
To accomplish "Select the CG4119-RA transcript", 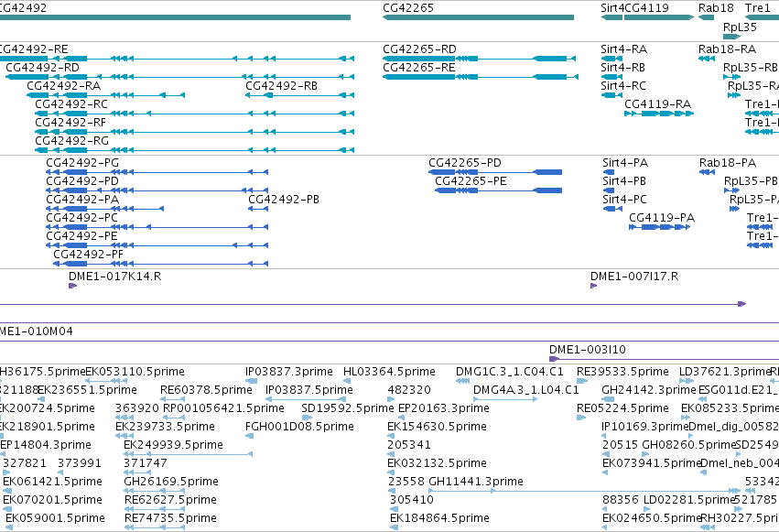I will [x=659, y=114].
